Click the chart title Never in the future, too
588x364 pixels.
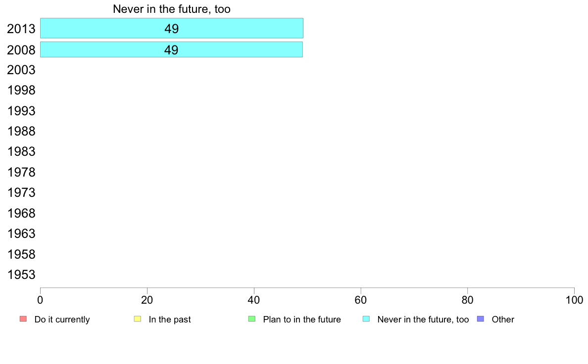click(172, 9)
